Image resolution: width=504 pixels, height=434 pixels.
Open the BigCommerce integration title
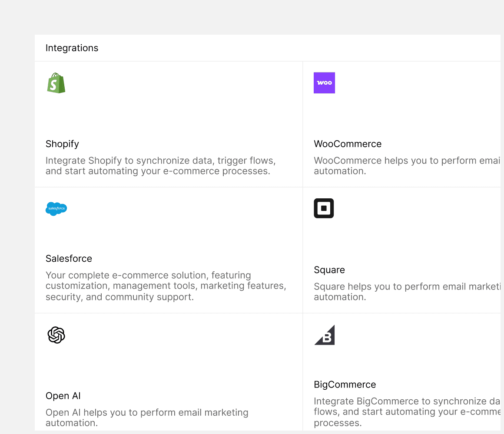pyautogui.click(x=345, y=385)
